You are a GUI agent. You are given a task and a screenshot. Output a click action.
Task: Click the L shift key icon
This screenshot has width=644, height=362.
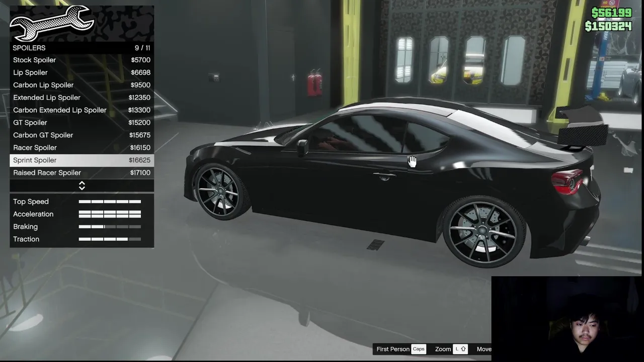tap(460, 349)
